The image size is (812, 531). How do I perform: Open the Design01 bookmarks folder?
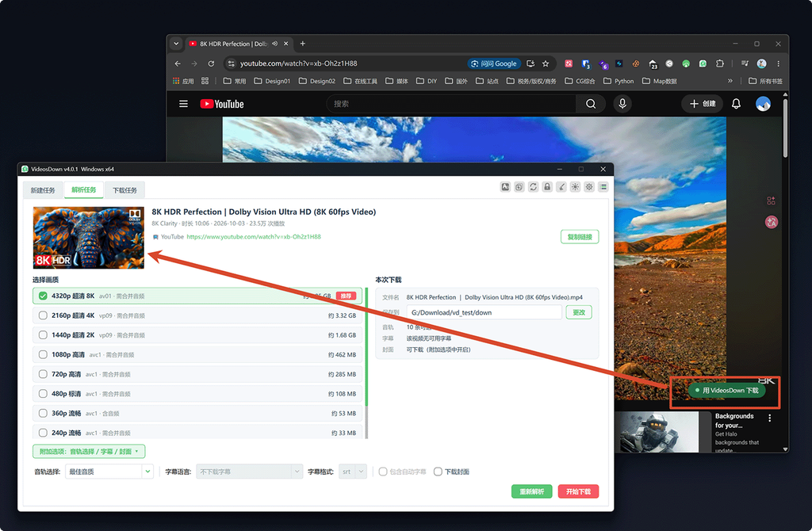pyautogui.click(x=273, y=81)
